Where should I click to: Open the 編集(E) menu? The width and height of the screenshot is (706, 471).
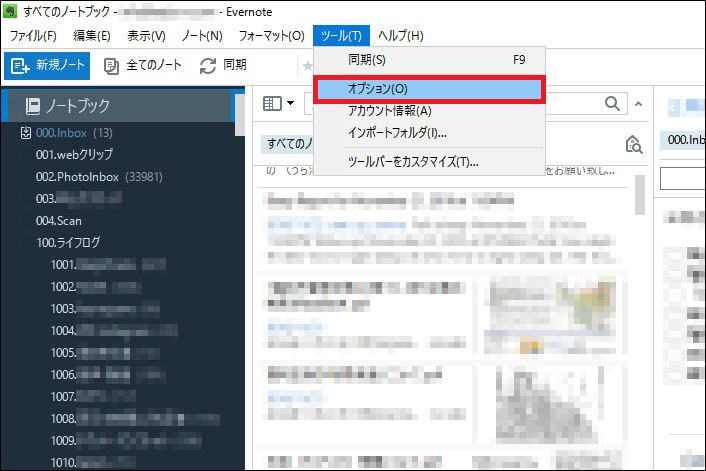[x=92, y=36]
